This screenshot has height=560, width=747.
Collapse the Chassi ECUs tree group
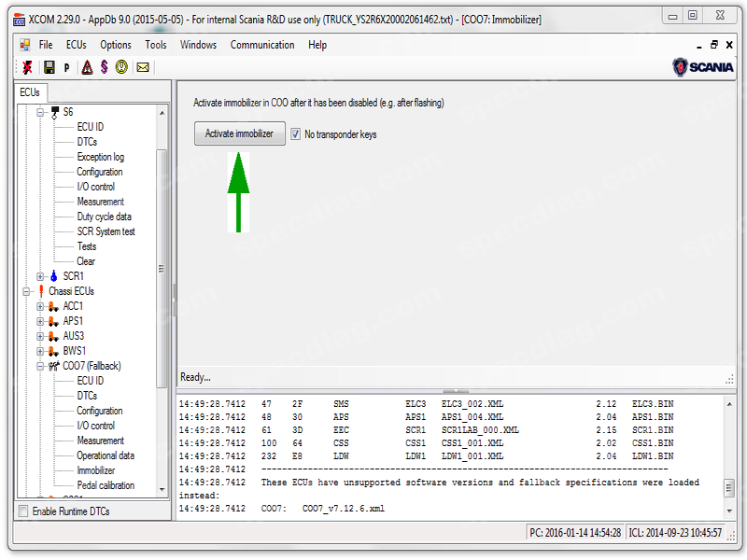point(25,291)
